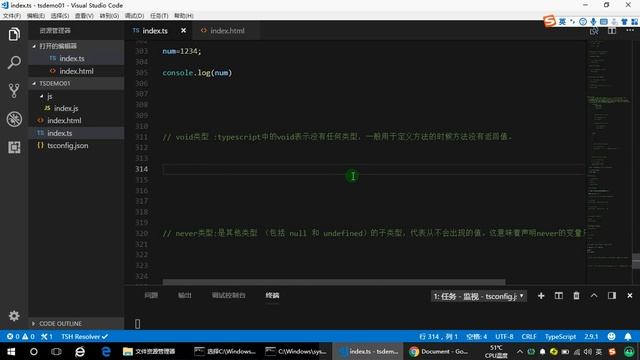640x360 pixels.
Task: Open the Edit menu
Action: (x=36, y=16)
